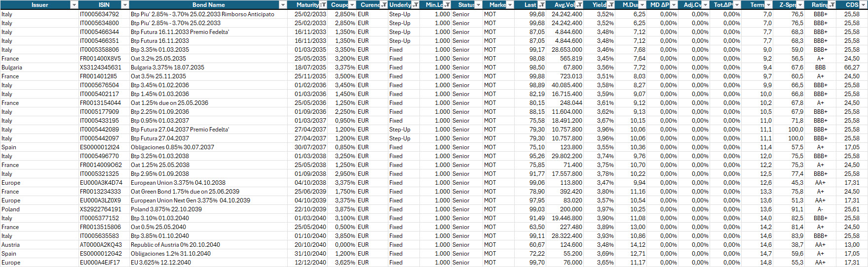Click the Poland 3.875% 22.10.2039 cell
This screenshot has height=267, width=868.
[166, 209]
